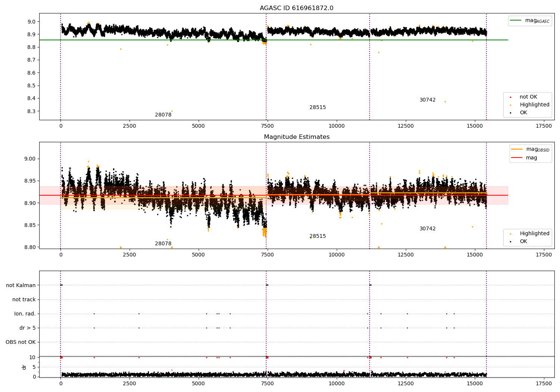560x392 pixels.
Task: Click the "AGASC ID 616961872.0" plot title
Action: 296,8
